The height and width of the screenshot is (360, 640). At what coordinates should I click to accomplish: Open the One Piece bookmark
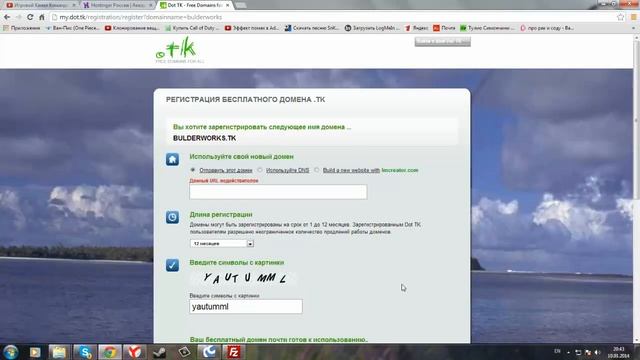tap(72, 28)
